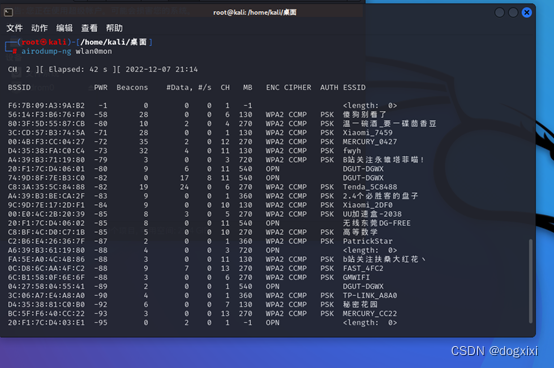Click ESSID 无线东莞DG-FREE
The width and height of the screenshot is (554, 368).
[377, 223]
